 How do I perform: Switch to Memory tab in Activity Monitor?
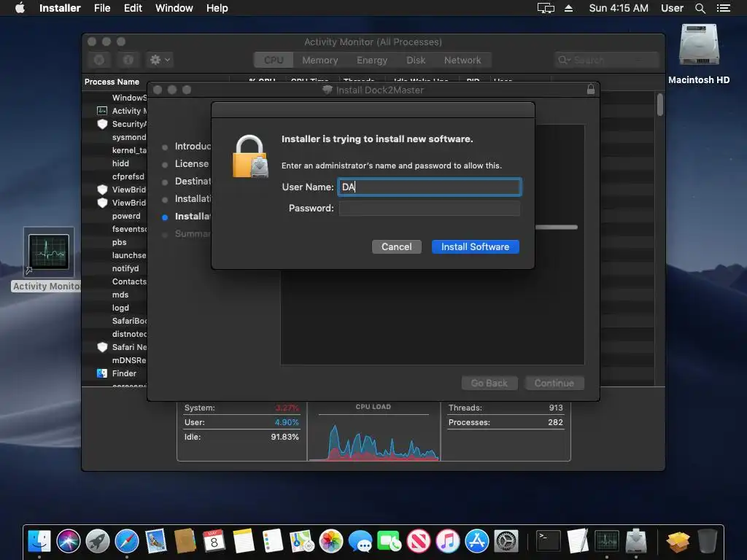pyautogui.click(x=320, y=60)
